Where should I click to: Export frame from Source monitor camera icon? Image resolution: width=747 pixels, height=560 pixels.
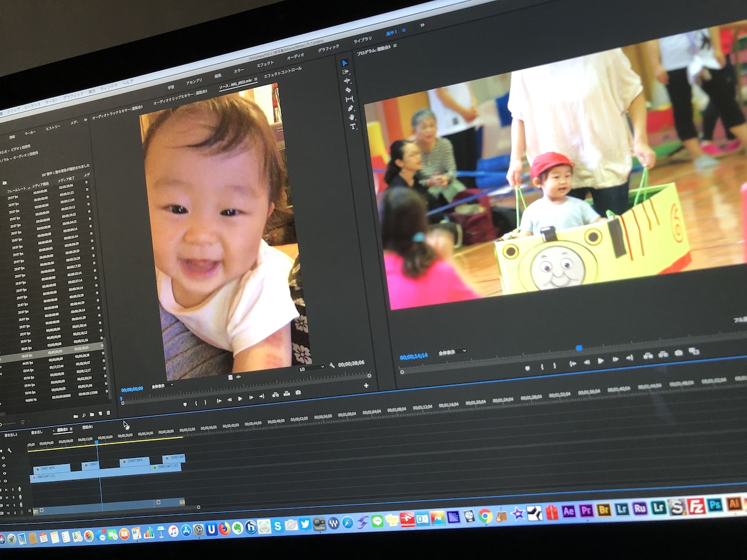click(298, 392)
